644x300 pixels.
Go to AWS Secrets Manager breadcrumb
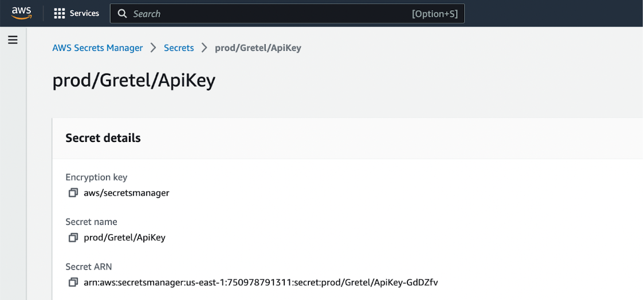point(97,48)
